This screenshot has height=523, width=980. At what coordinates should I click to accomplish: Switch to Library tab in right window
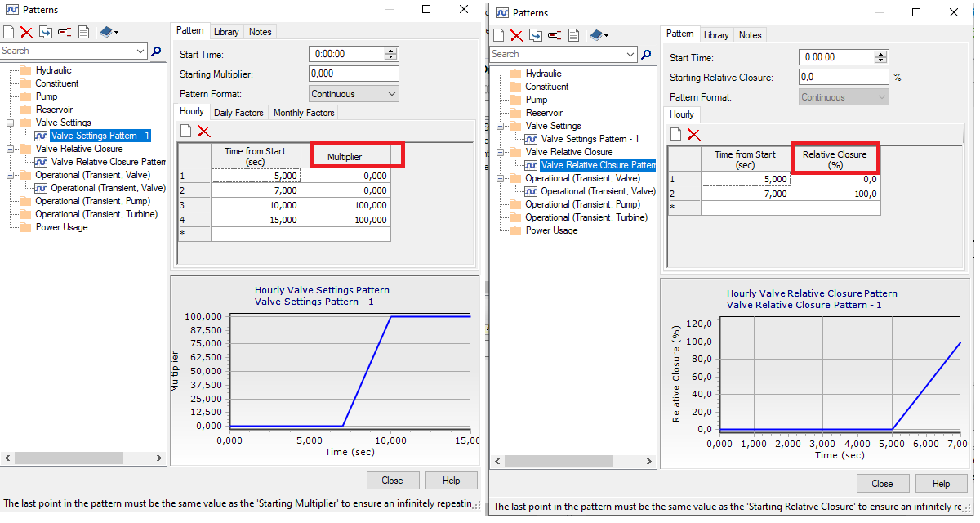tap(716, 35)
